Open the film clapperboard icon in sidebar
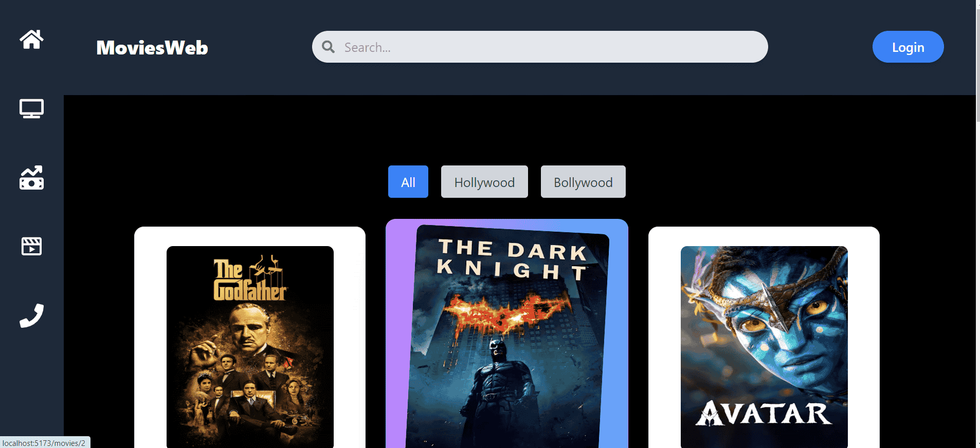 click(31, 246)
